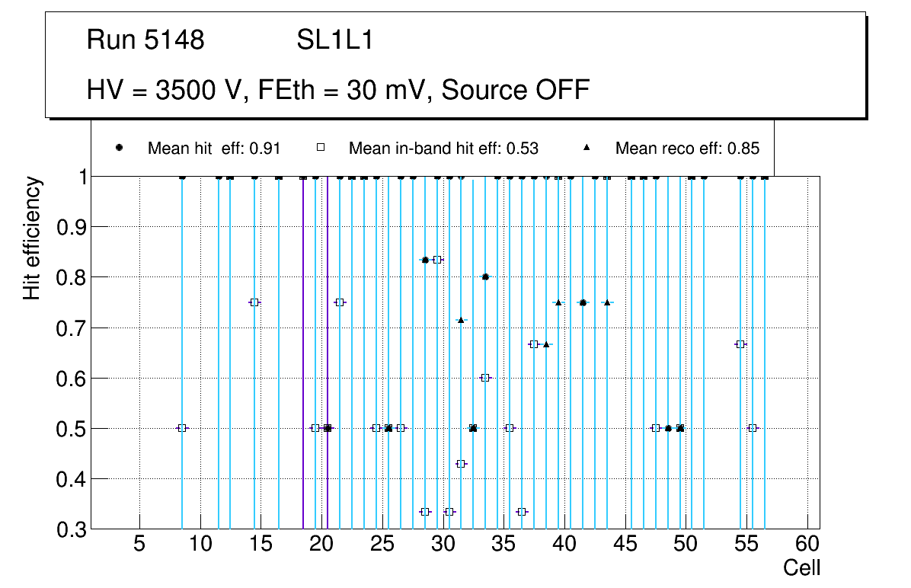The image size is (911, 588).
Task: Click the y-axis tick label 0.7
Action: coord(71,328)
